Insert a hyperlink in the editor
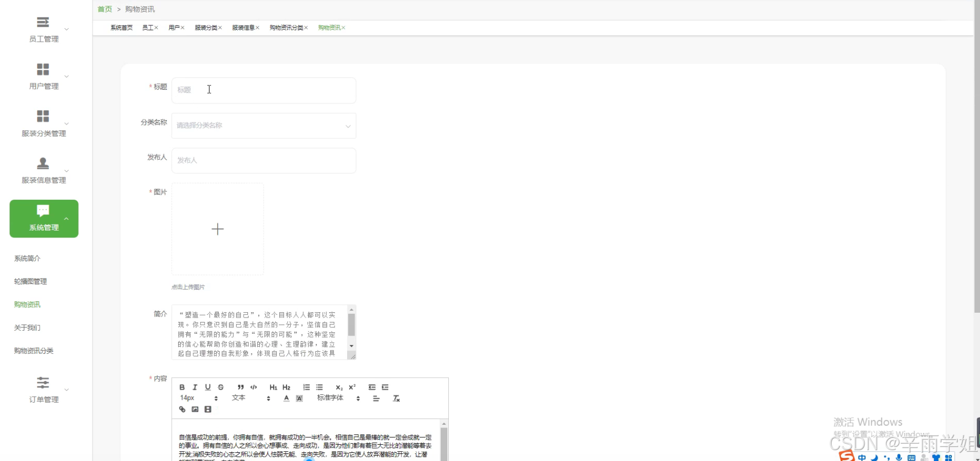The width and height of the screenshot is (980, 461). click(182, 410)
